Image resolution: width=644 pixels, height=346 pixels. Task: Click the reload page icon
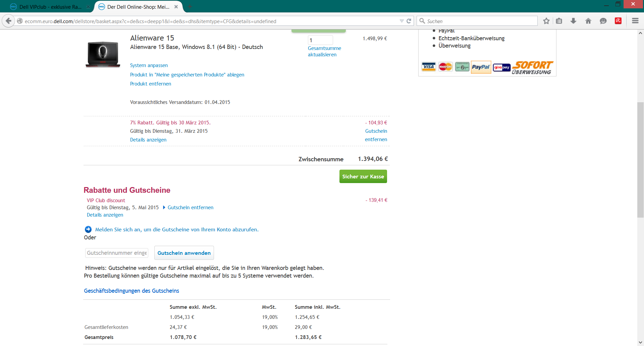409,21
